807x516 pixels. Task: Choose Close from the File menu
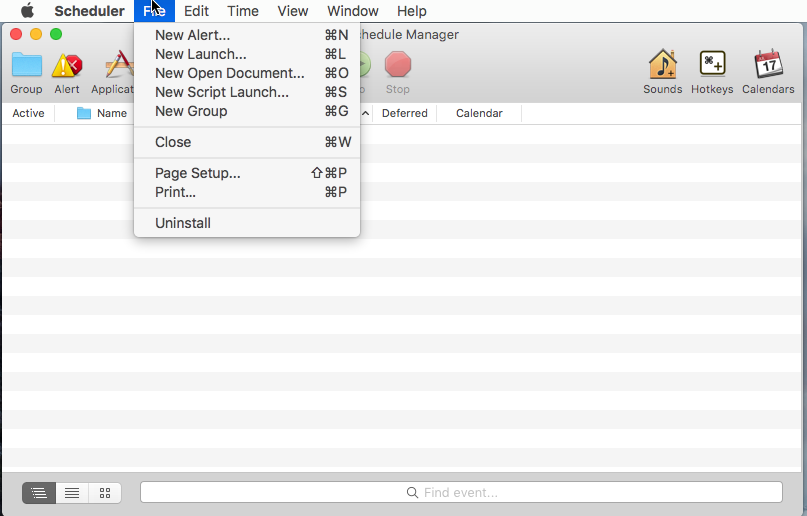[x=247, y=142]
